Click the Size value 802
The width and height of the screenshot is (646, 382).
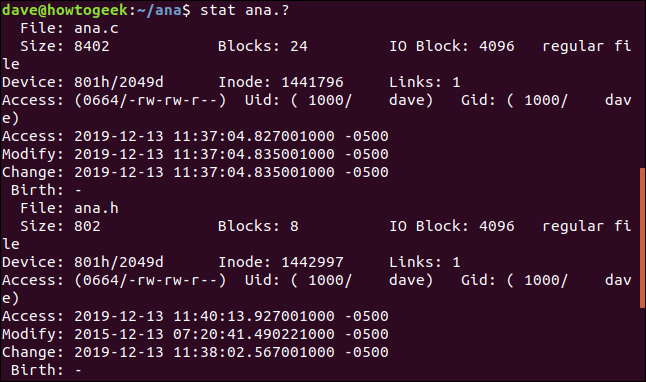pos(87,226)
